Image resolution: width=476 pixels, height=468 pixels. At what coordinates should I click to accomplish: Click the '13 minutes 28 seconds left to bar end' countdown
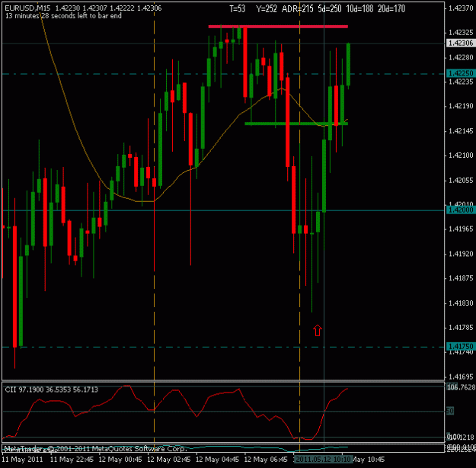(x=63, y=16)
